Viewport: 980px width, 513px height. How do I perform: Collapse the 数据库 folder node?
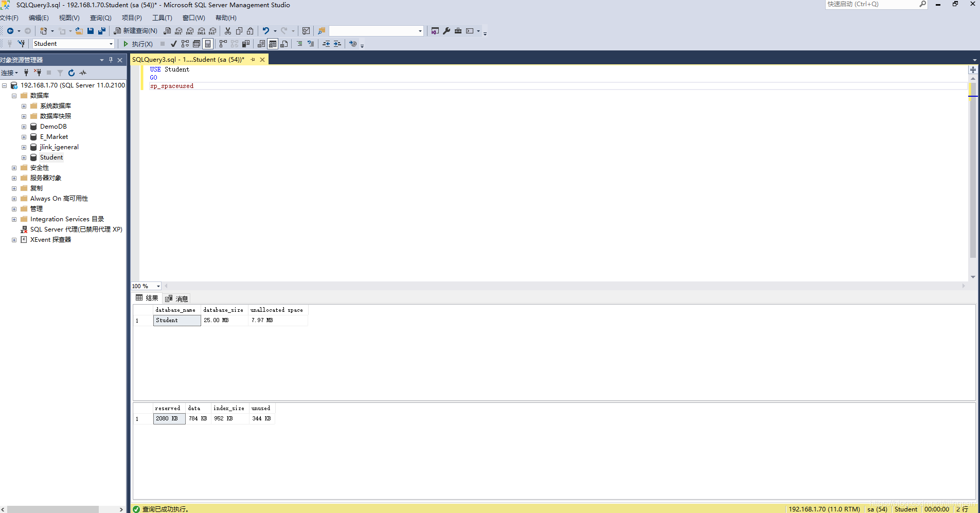(x=14, y=96)
